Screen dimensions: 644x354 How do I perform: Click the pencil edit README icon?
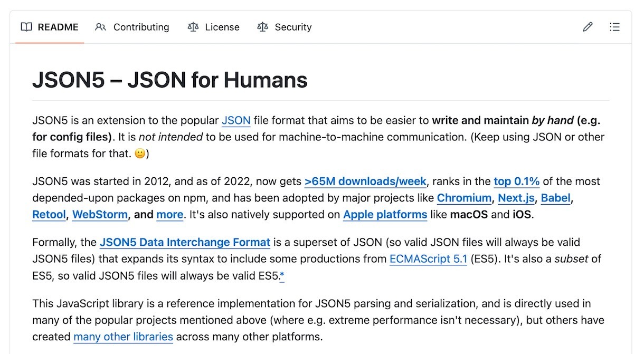[x=588, y=27]
